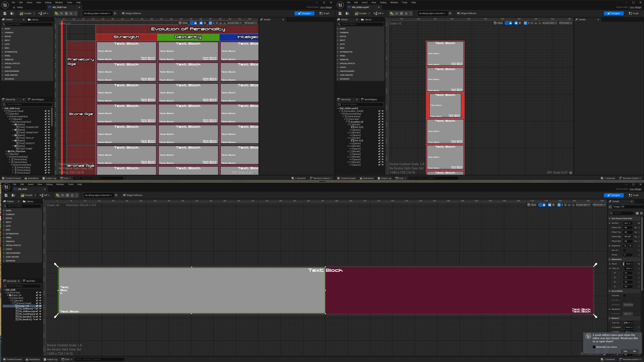
Task: Toggle respect locks R in WB_Skill designer
Action: 554,205
